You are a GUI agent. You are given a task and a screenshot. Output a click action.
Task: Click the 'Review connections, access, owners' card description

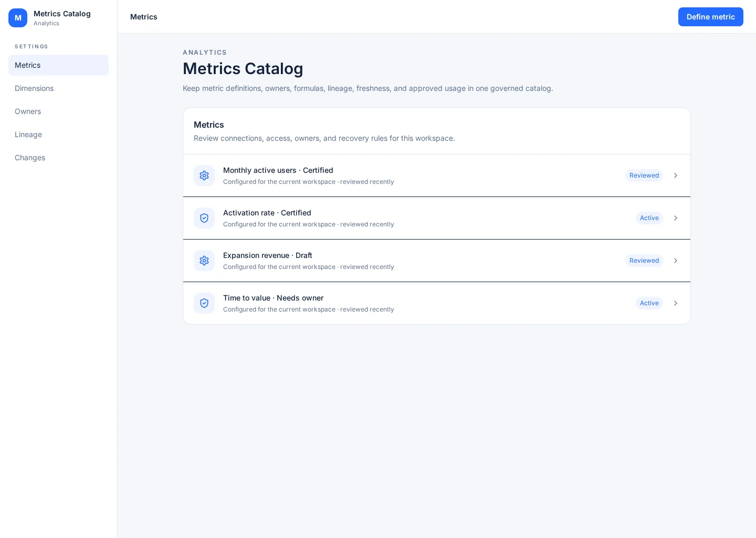[x=324, y=138]
